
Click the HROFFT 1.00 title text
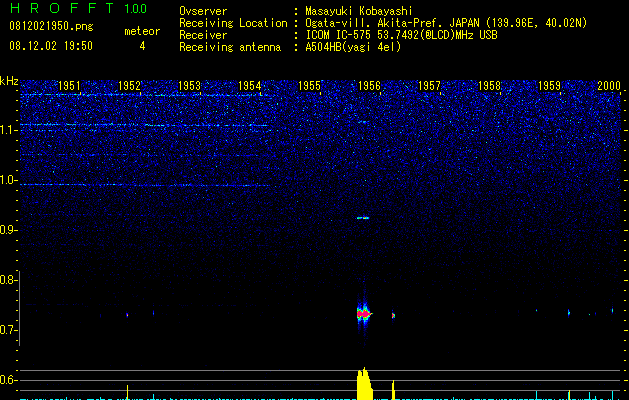(x=78, y=8)
